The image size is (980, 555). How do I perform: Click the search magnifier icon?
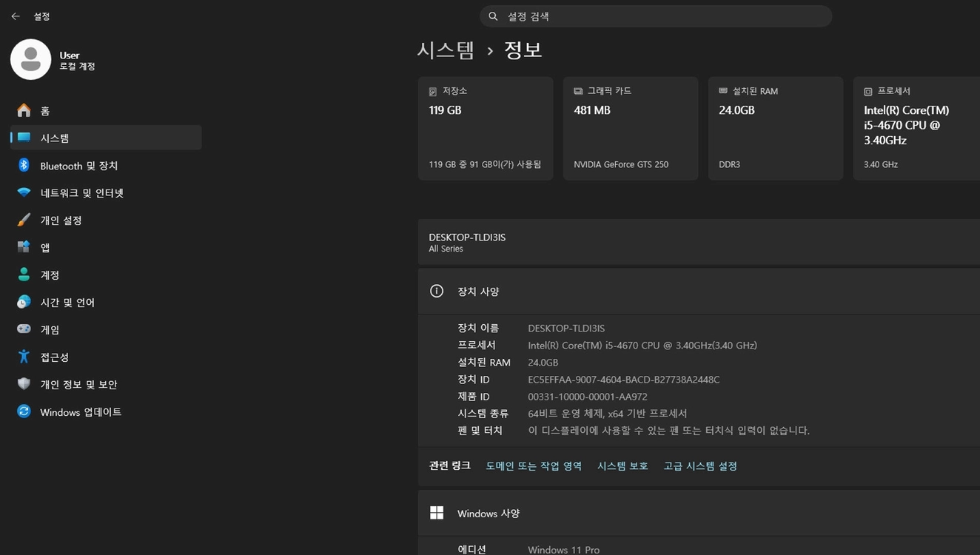point(493,16)
